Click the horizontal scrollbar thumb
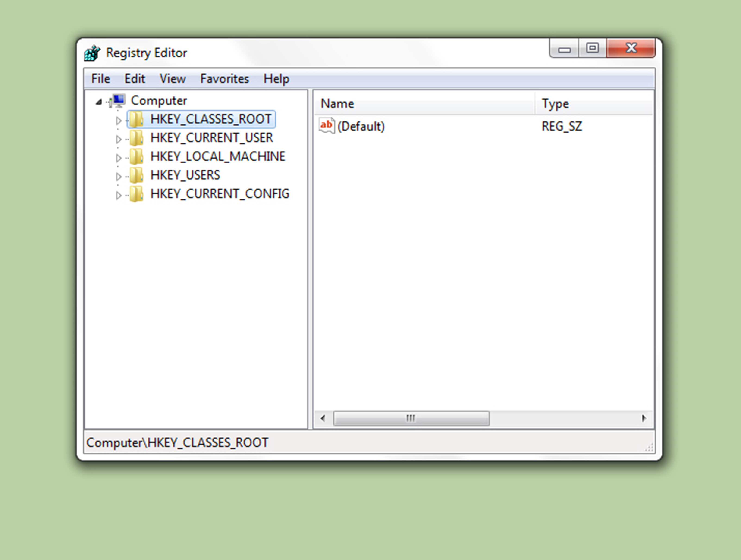Screen dimensions: 741x560 tap(411, 418)
